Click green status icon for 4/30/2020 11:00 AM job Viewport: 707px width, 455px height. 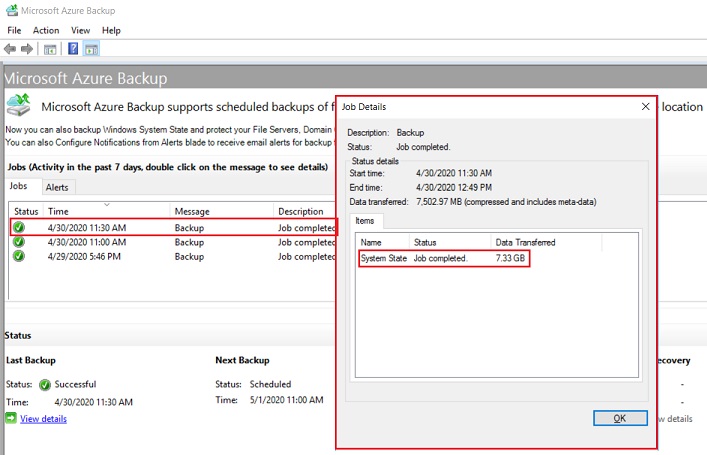18,242
